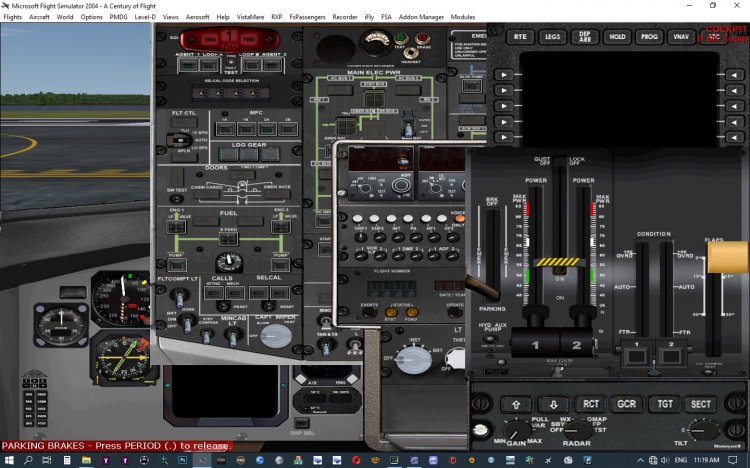750x468 pixels.
Task: Turn the CAPT WIPER knob
Action: (276, 335)
